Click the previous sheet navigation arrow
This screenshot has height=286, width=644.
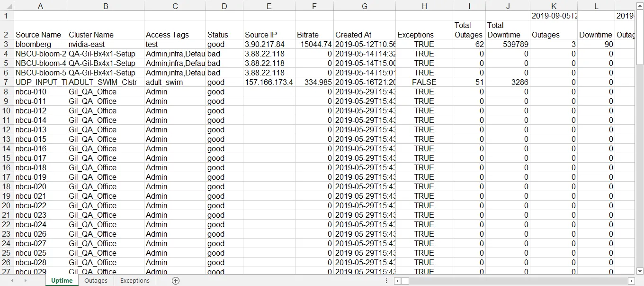[x=12, y=281]
